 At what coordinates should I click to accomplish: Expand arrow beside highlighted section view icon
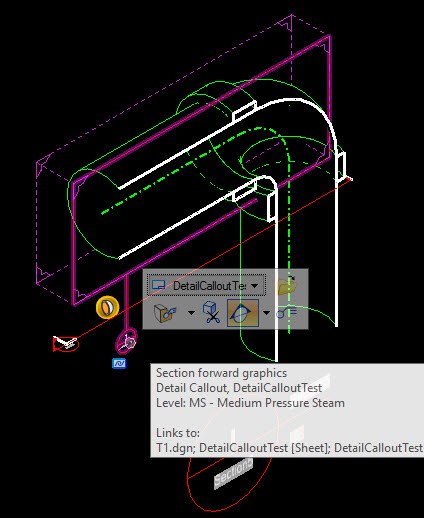pos(266,313)
